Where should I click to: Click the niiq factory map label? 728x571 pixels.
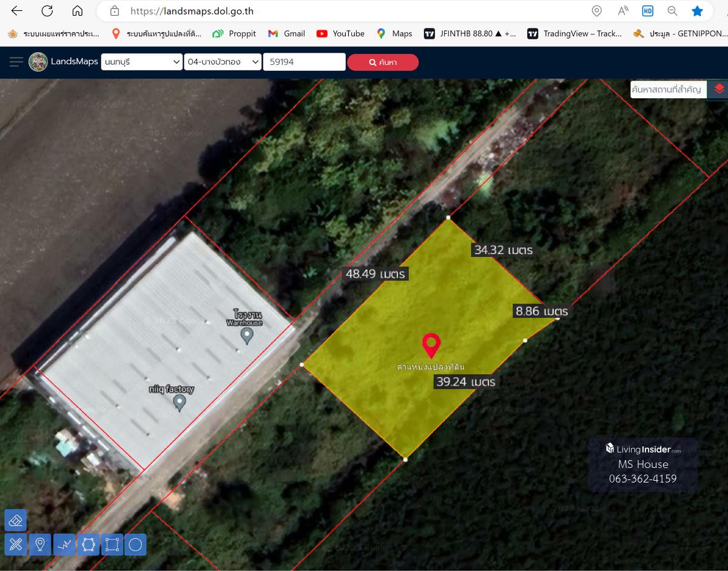tap(171, 389)
